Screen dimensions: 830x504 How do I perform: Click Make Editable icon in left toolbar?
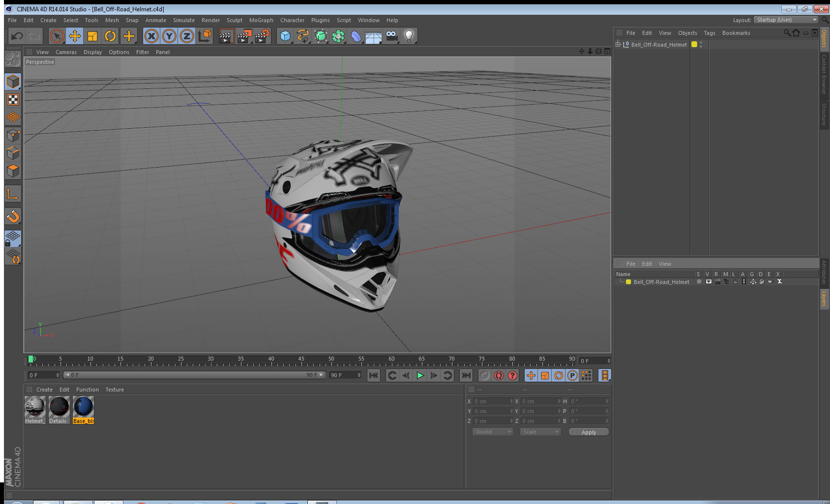click(13, 59)
